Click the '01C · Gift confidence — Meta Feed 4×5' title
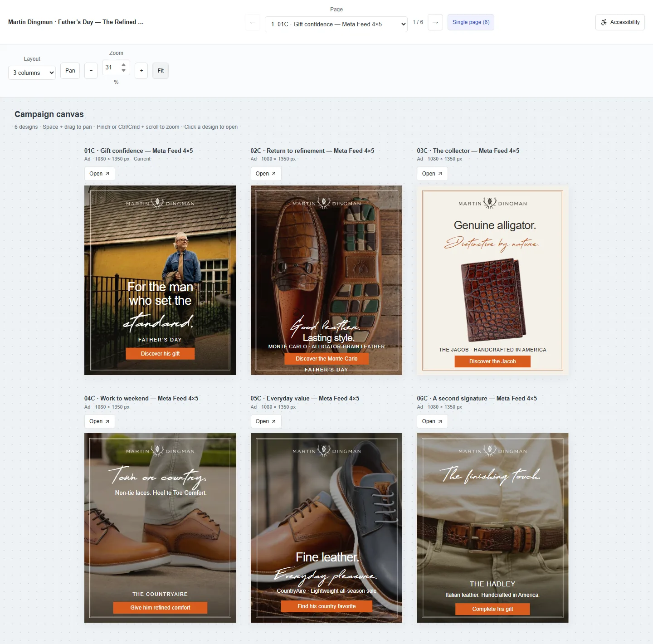 [138, 151]
